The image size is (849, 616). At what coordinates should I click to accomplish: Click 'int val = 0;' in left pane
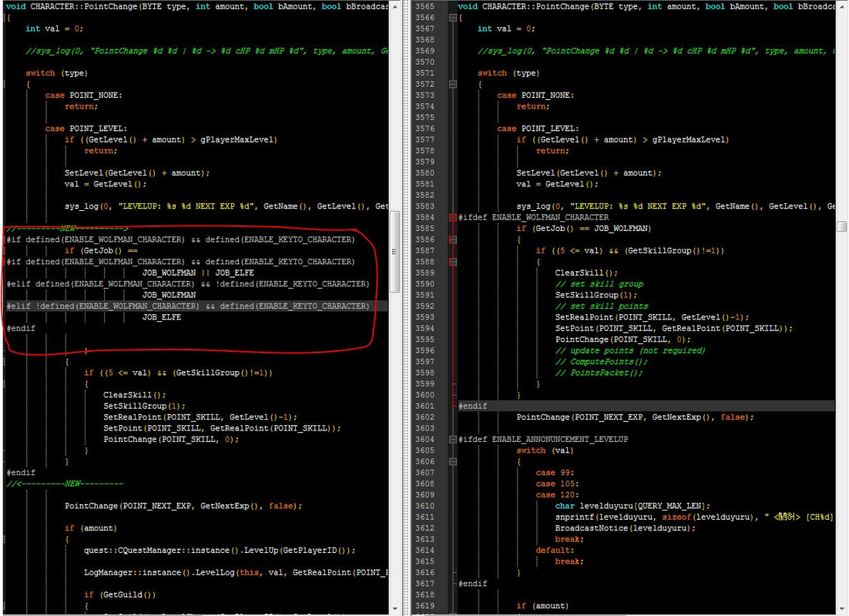point(55,28)
